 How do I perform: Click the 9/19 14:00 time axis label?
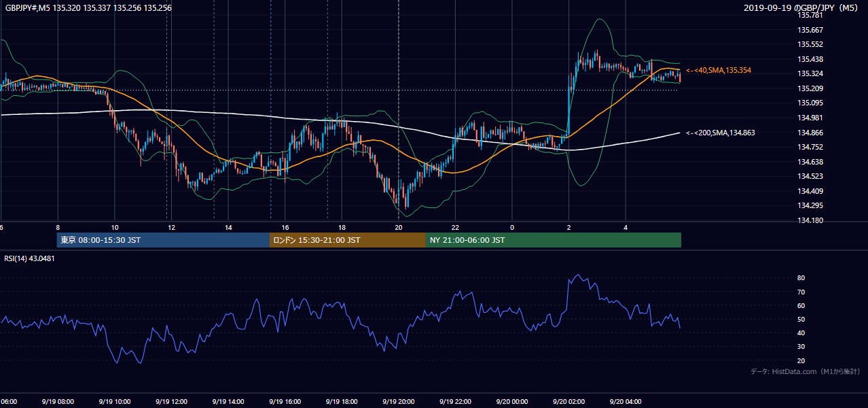pyautogui.click(x=228, y=402)
